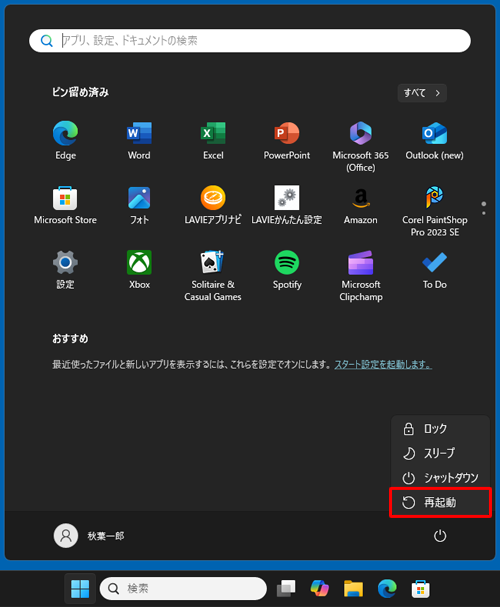The width and height of the screenshot is (500, 607).
Task: Open Corel PaintShop Pro 2023 SE
Action: (x=435, y=211)
